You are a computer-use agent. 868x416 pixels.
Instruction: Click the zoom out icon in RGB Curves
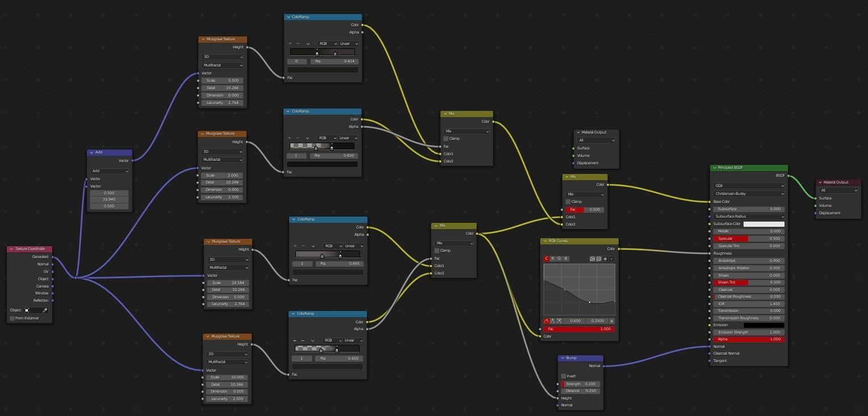tap(599, 259)
